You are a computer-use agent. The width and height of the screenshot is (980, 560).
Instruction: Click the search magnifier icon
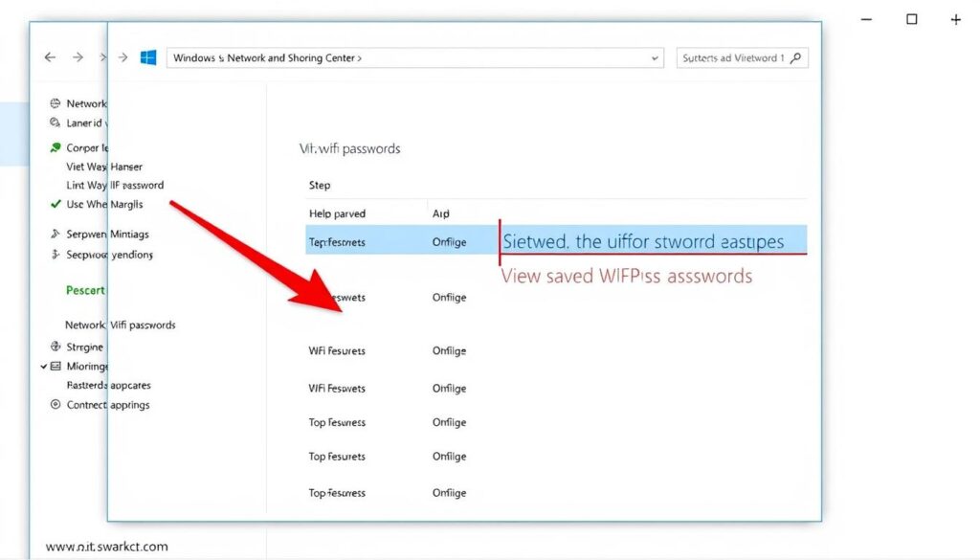(x=797, y=57)
